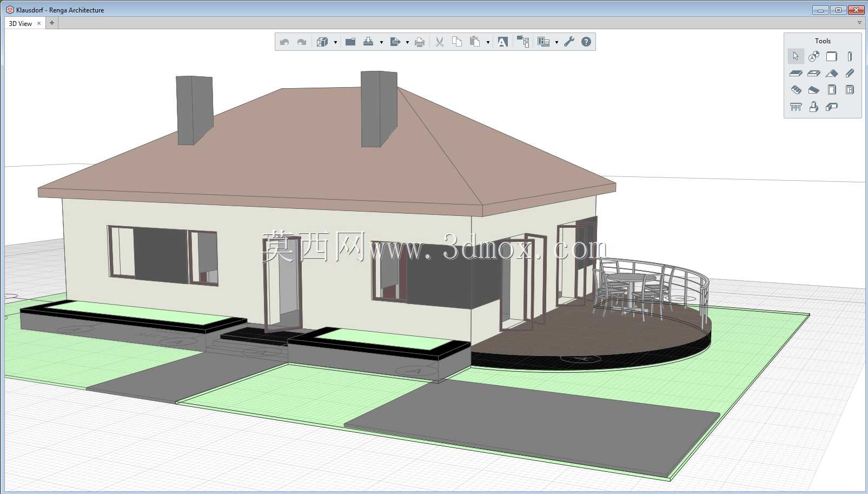Expand the dropdown beside the layout icon

point(556,42)
